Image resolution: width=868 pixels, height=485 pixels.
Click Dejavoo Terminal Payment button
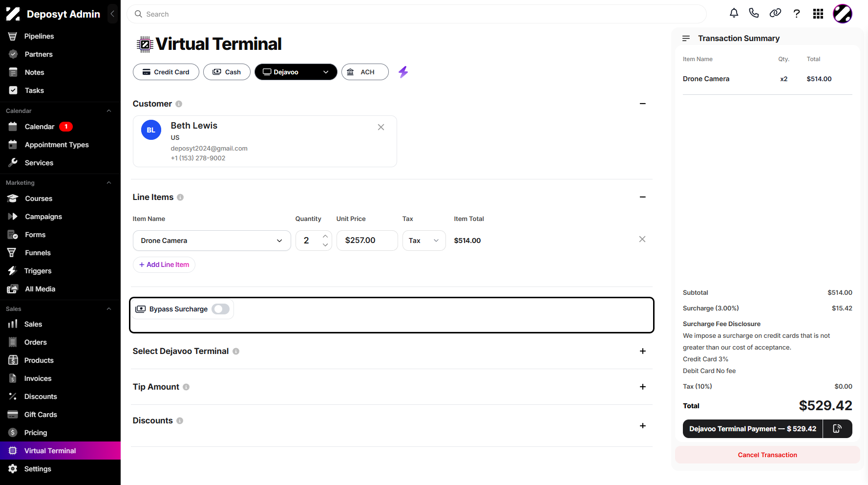753,429
